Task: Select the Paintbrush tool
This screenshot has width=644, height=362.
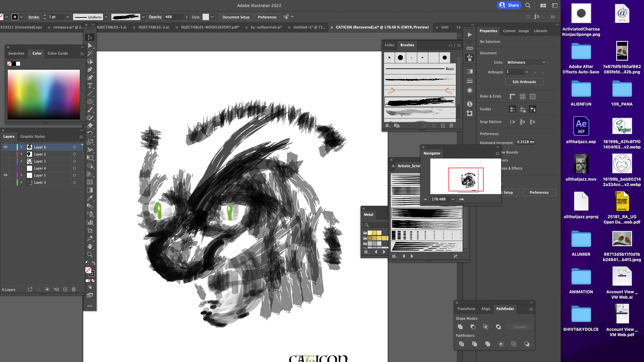Action: tap(90, 110)
